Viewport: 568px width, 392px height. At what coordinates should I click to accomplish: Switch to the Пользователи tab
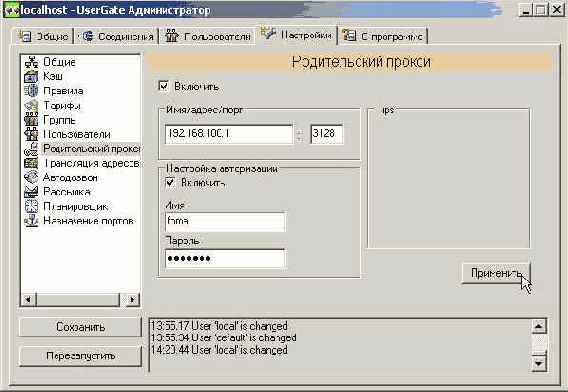208,36
